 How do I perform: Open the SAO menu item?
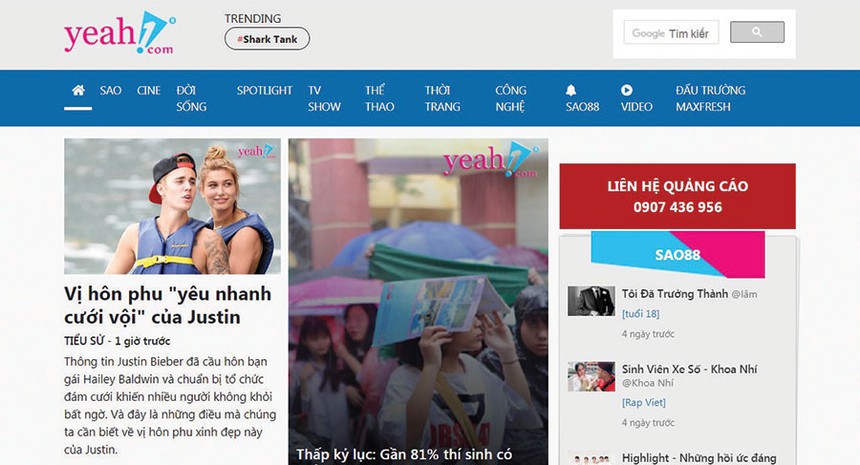pos(110,90)
